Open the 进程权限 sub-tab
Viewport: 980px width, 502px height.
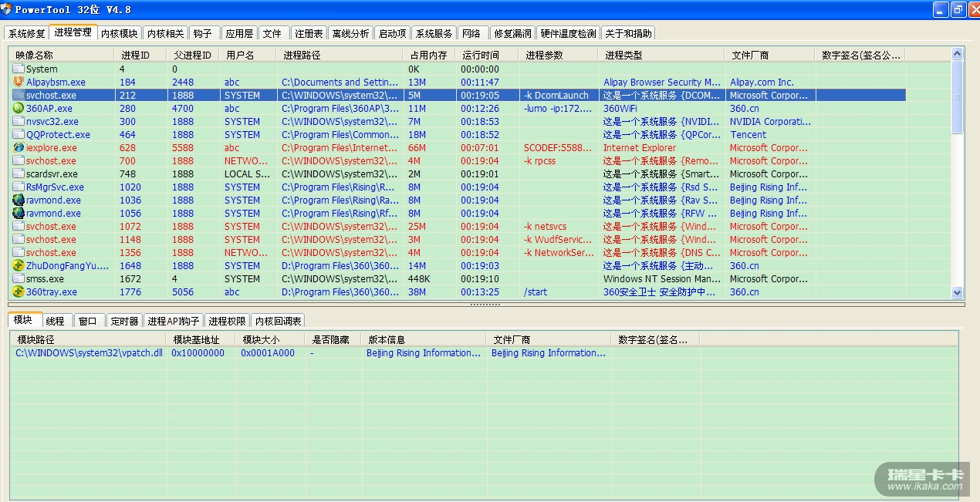227,321
